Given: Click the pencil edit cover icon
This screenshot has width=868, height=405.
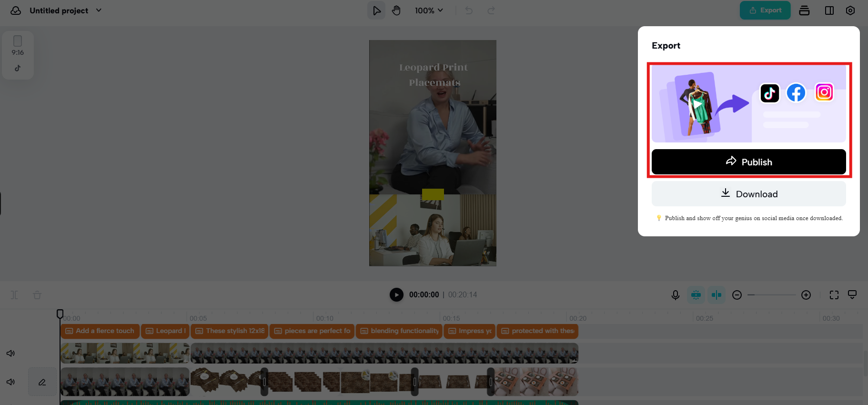Looking at the screenshot, I should point(42,382).
